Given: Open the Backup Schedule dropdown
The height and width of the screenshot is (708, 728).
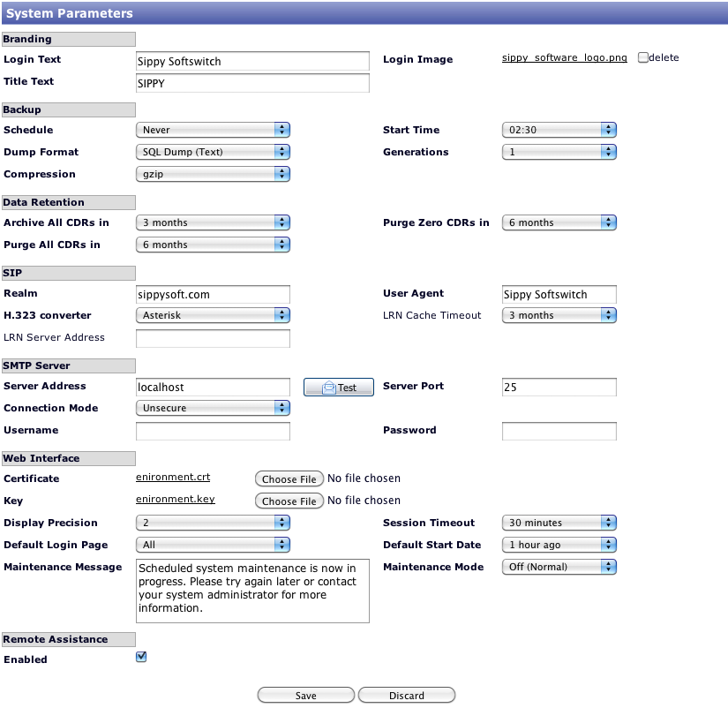Looking at the screenshot, I should pyautogui.click(x=213, y=130).
